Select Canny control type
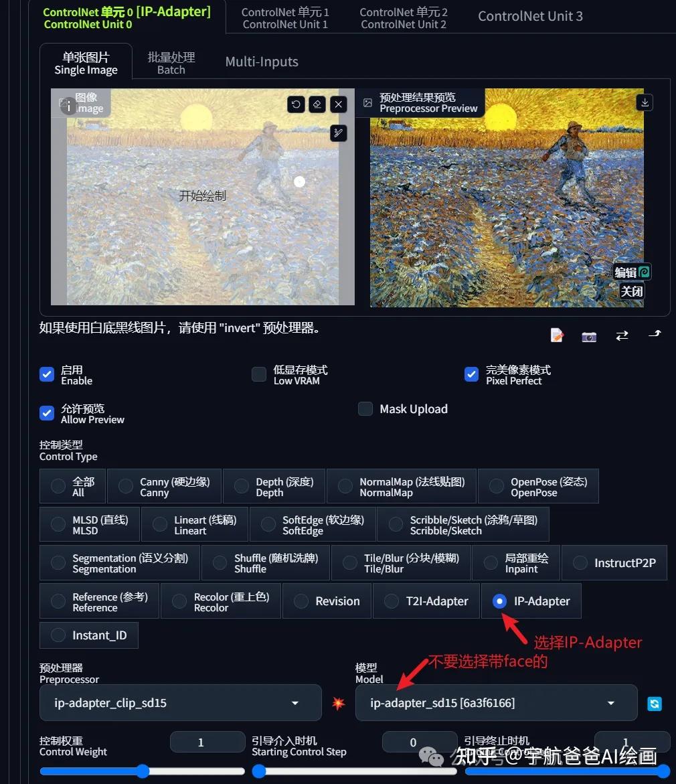Image resolution: width=676 pixels, height=784 pixels. pyautogui.click(x=164, y=486)
